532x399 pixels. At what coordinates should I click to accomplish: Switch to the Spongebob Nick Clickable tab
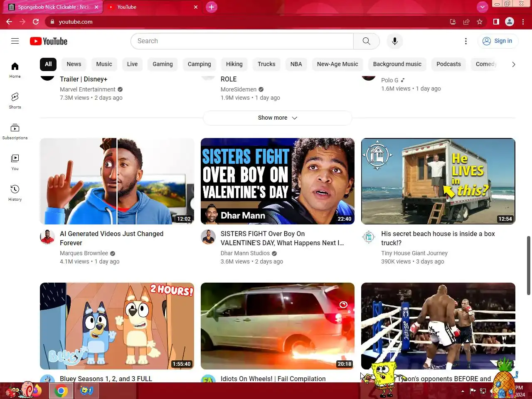53,7
